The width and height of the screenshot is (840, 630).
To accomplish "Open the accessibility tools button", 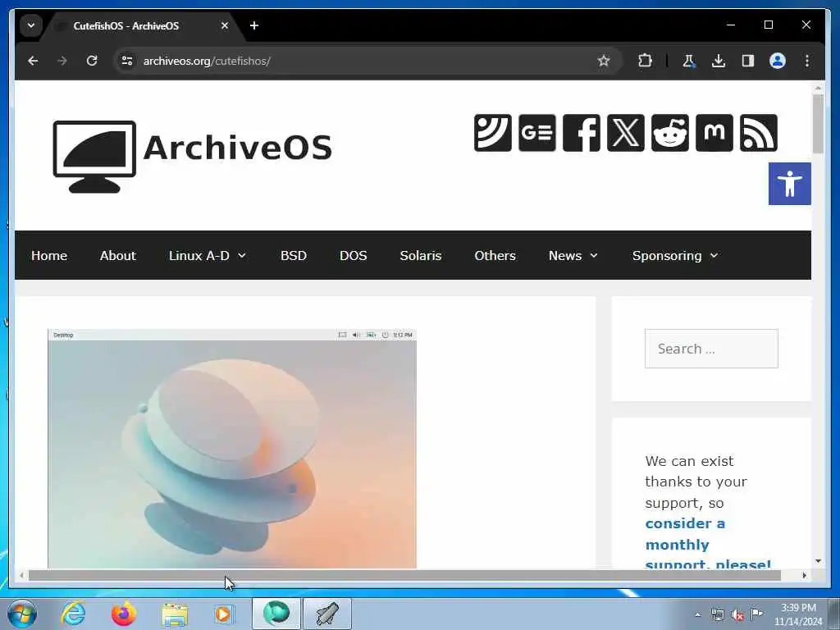I will pyautogui.click(x=790, y=184).
